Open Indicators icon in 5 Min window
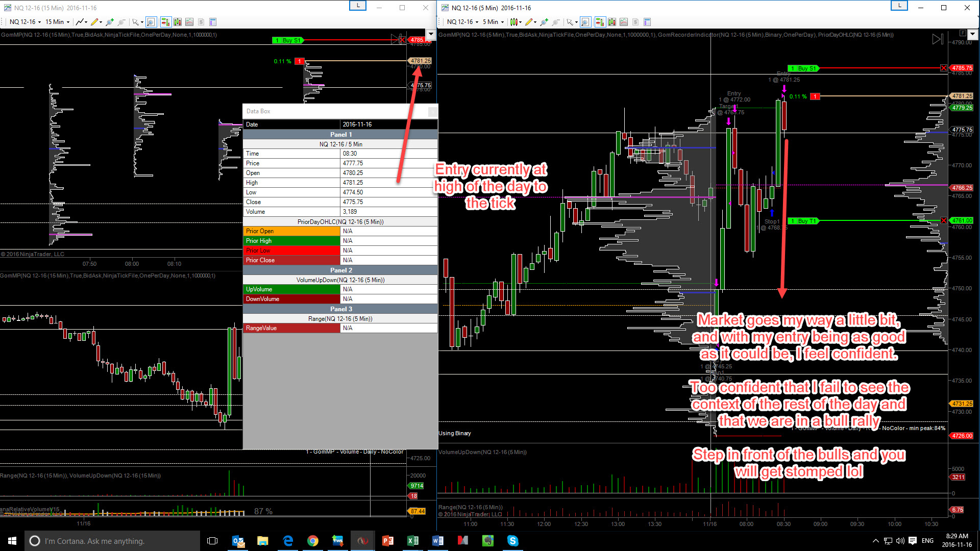The width and height of the screenshot is (980, 551). 624,22
